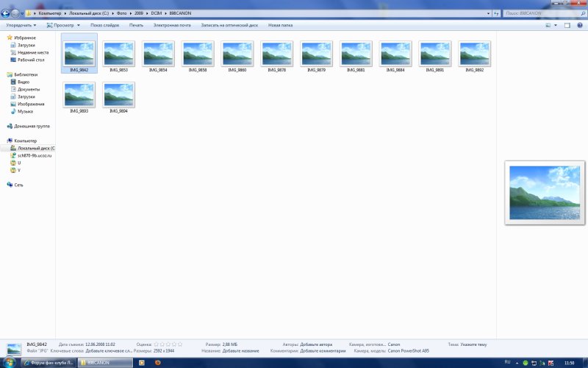Click the large preview image in preview pane
Screen dimensions: 588x368
545,193
